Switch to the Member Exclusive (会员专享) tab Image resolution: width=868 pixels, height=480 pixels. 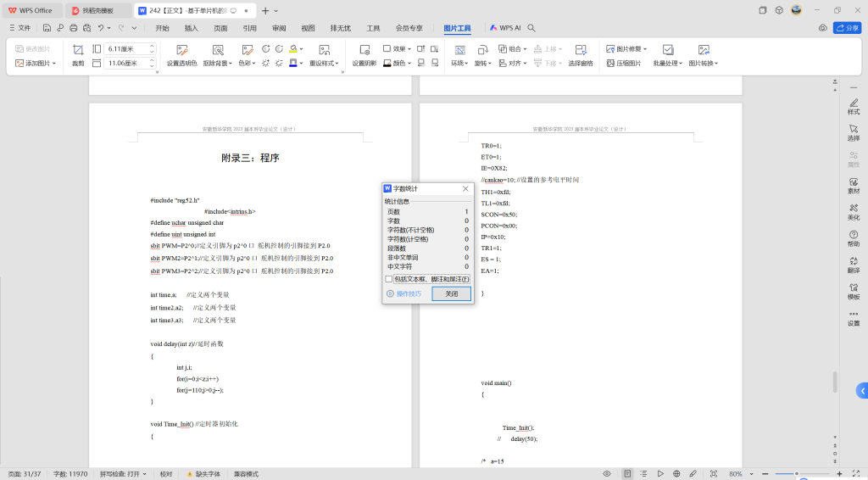[409, 28]
